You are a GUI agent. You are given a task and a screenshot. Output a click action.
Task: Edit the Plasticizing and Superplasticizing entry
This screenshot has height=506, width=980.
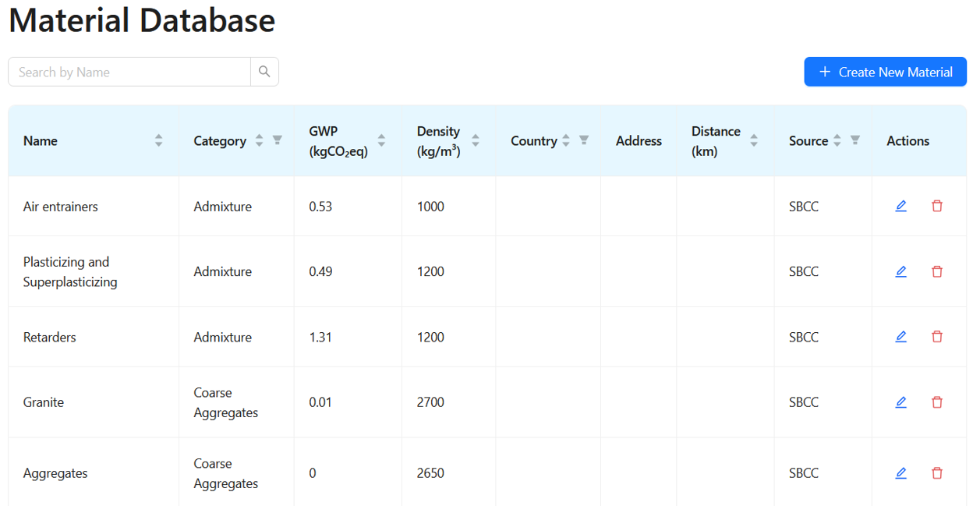pyautogui.click(x=900, y=272)
